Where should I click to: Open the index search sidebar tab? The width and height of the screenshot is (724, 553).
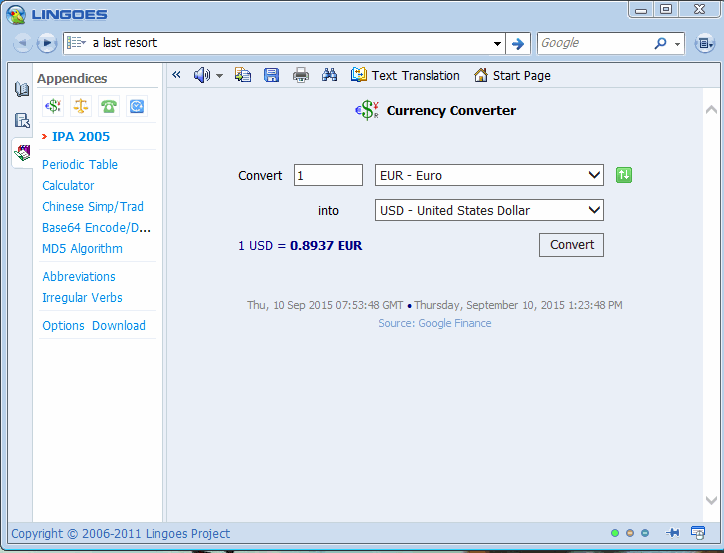(x=22, y=120)
